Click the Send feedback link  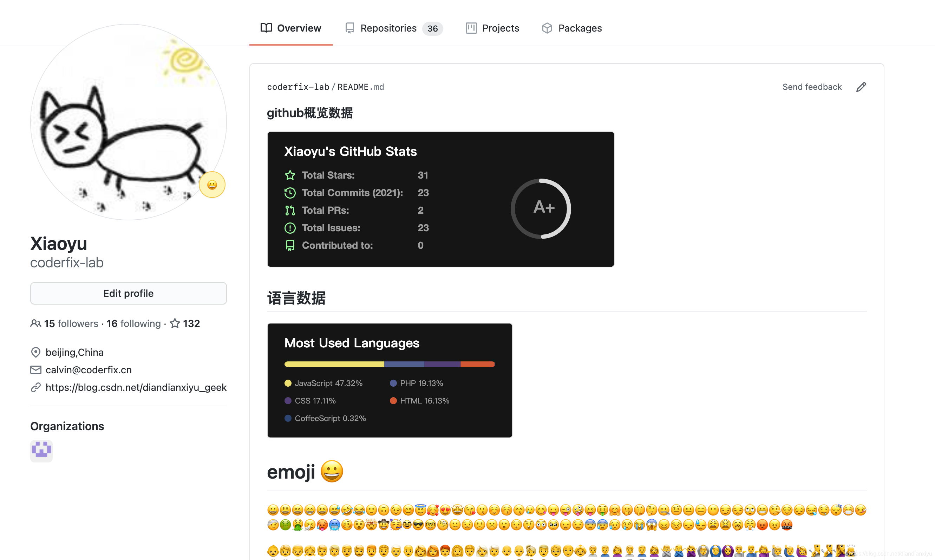coord(811,87)
